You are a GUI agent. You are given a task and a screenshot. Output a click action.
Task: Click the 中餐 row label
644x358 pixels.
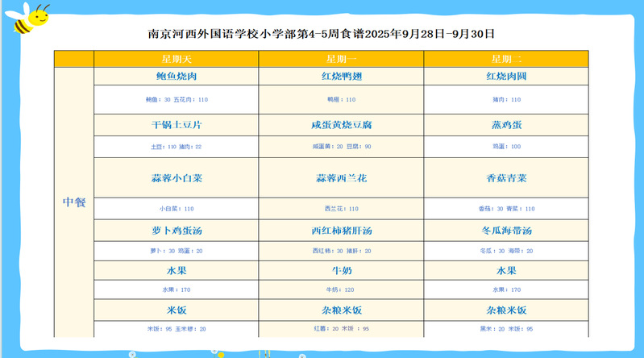74,202
